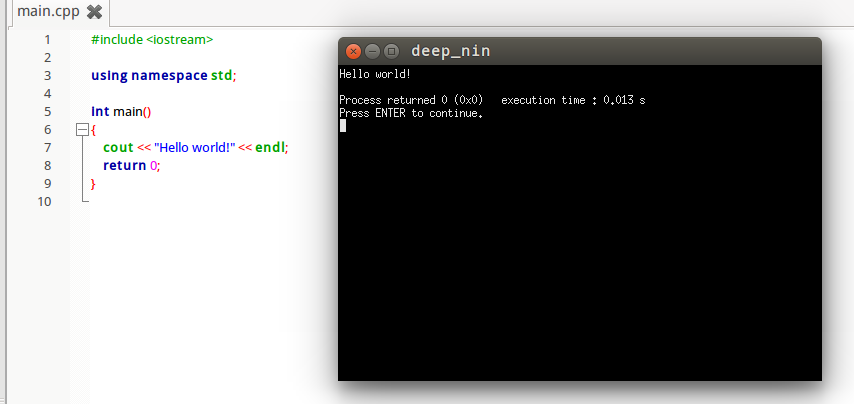Click line number 1 in the gutter

pyautogui.click(x=47, y=40)
